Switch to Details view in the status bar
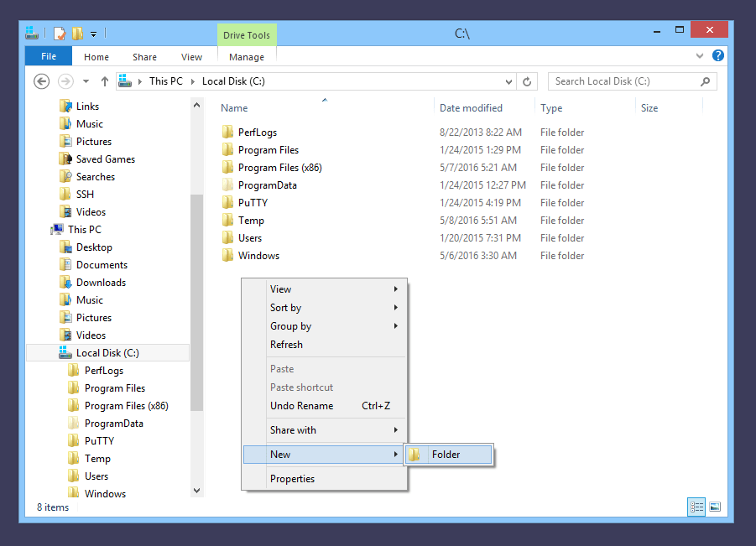756x546 pixels. [x=696, y=507]
